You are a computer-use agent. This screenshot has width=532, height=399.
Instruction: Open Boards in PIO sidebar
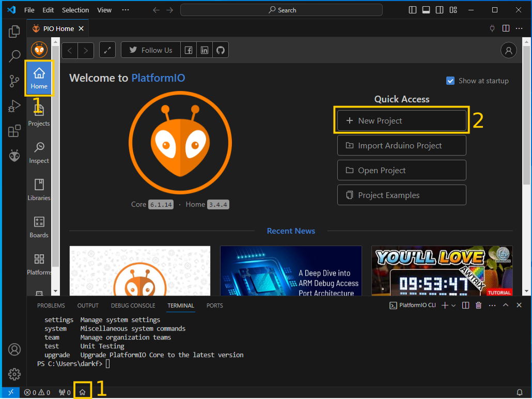tap(39, 227)
